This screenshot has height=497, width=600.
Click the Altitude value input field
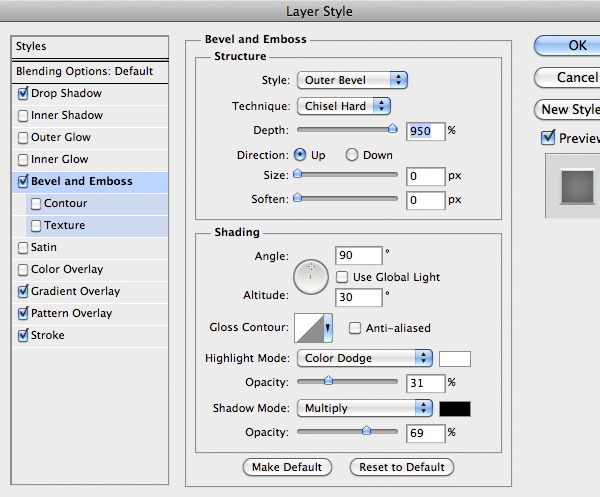359,297
